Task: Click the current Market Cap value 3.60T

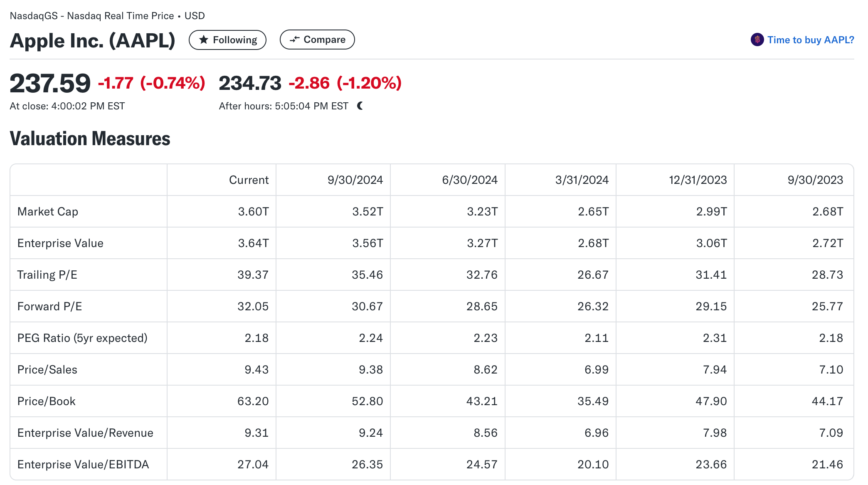Action: (253, 212)
